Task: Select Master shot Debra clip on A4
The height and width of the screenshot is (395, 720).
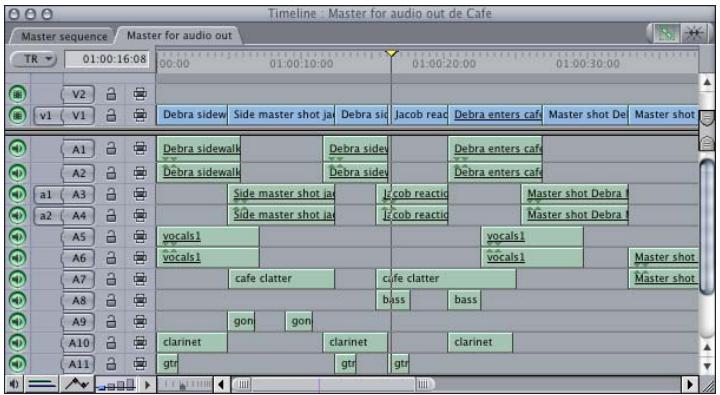Action: pos(575,215)
